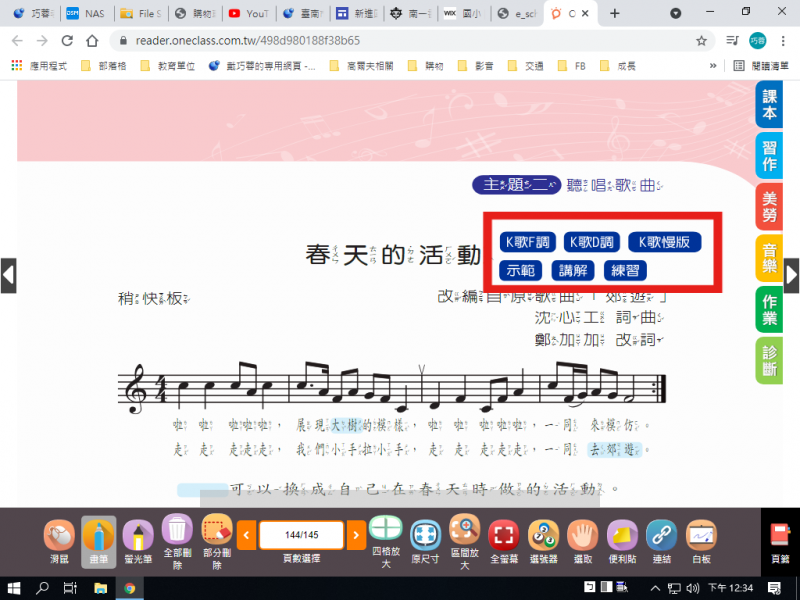Go to next page with orange arrow
The height and width of the screenshot is (600, 800).
tap(356, 535)
